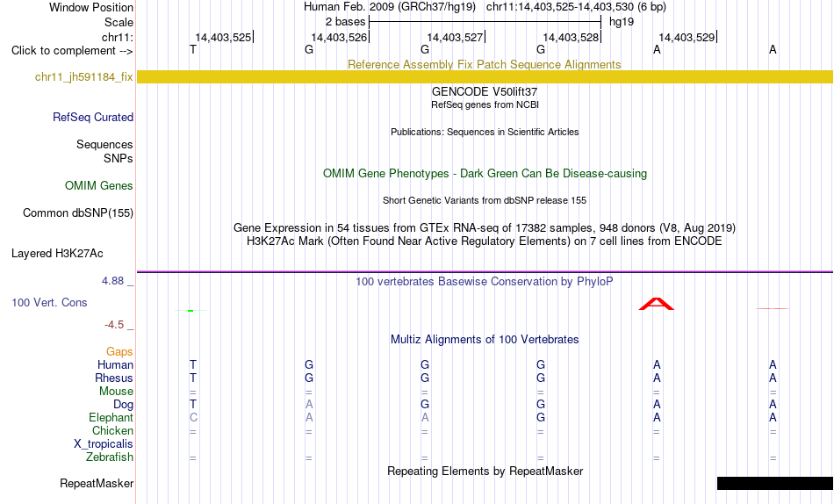The height and width of the screenshot is (504, 834).
Task: Click the 4.88 upper scale value
Action: click(x=112, y=280)
